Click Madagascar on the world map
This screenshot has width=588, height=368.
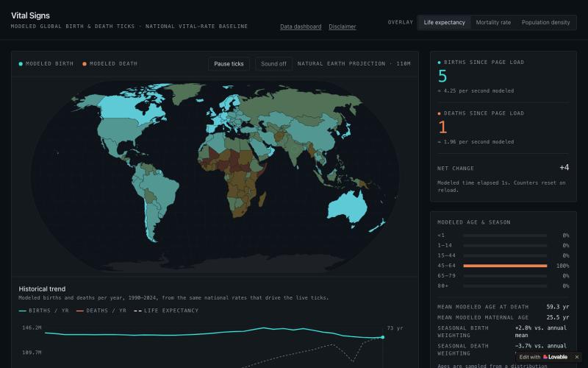(x=262, y=199)
